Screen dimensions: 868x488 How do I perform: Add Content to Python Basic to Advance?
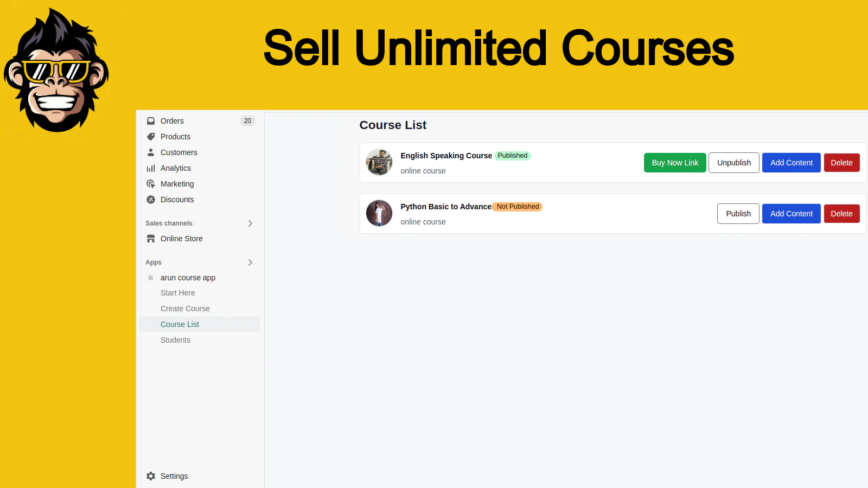coord(792,214)
